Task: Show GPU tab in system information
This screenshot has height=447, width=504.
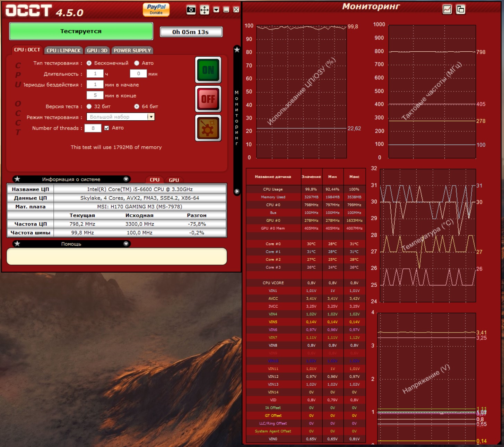Action: tap(174, 180)
